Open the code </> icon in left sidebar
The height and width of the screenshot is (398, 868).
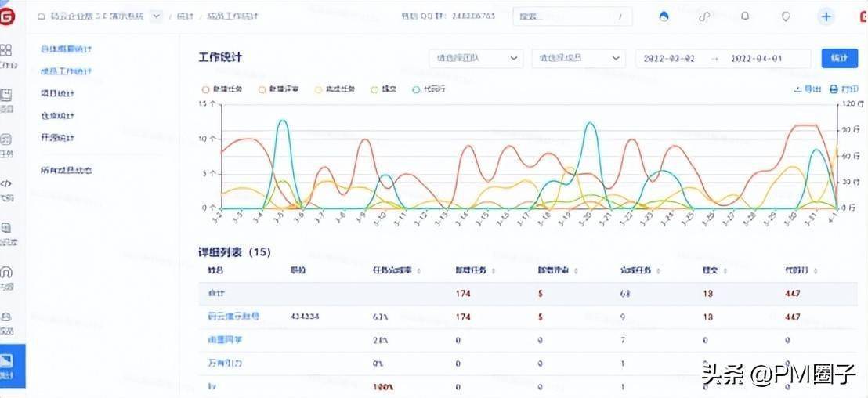click(6, 184)
